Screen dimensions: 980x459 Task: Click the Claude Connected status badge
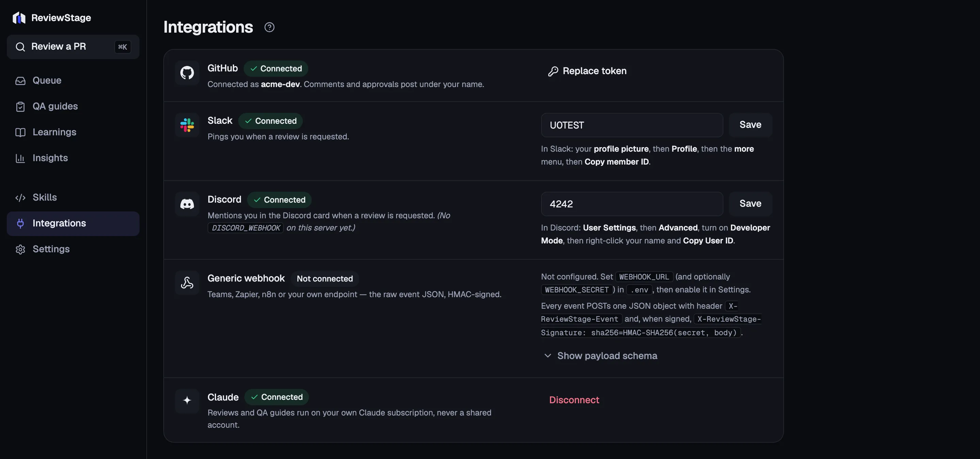pos(277,397)
